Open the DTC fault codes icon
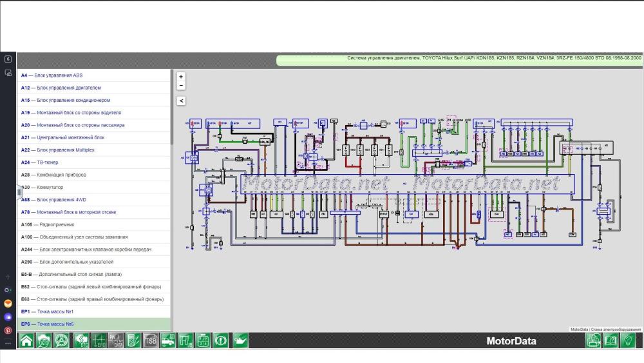Image resolution: width=644 pixels, height=363 pixels. [x=81, y=341]
